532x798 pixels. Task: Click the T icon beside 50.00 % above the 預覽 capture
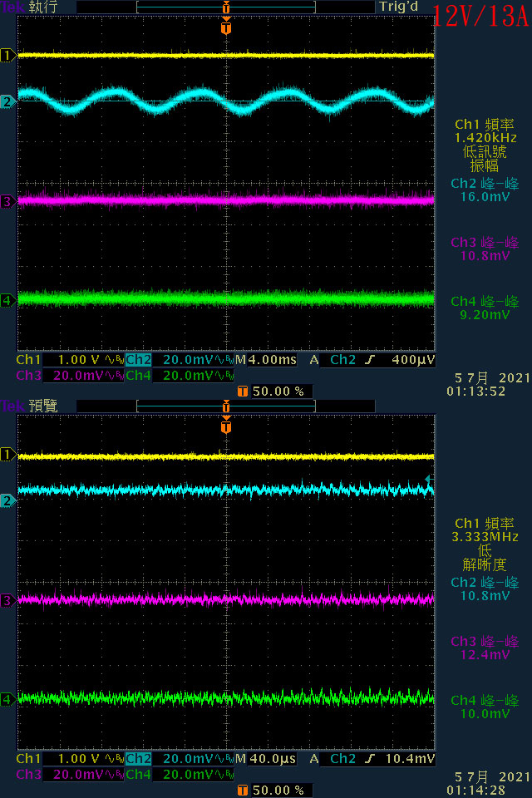coord(243,392)
